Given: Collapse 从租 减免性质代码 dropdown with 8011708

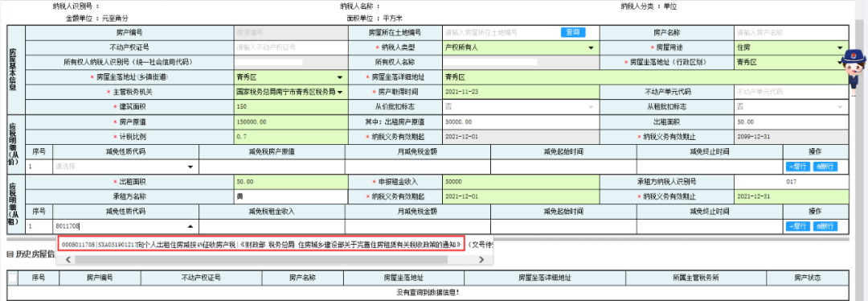Looking at the screenshot, I should [190, 226].
